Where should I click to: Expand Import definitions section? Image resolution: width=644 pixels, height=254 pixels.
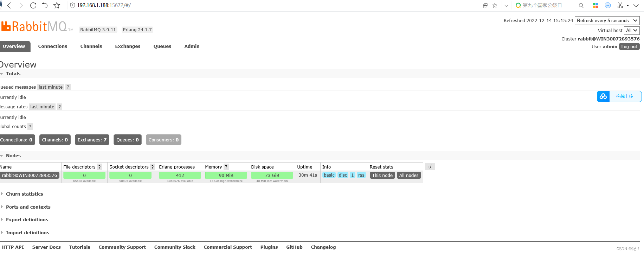pos(27,233)
